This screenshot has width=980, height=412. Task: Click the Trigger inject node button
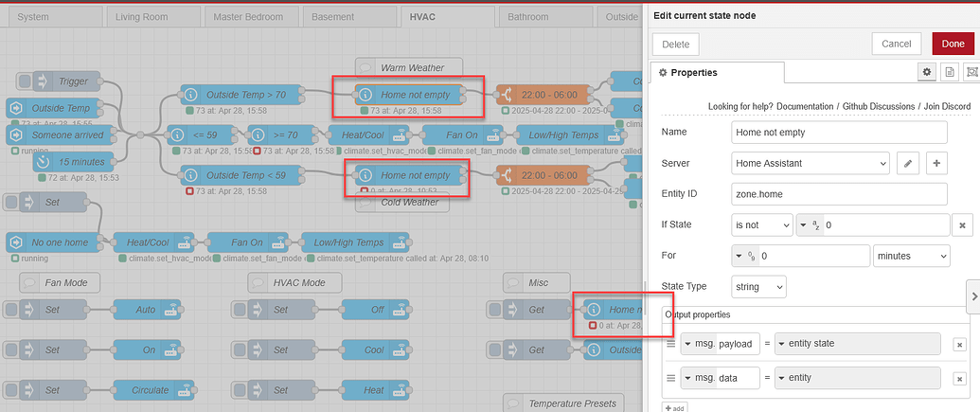[x=25, y=81]
